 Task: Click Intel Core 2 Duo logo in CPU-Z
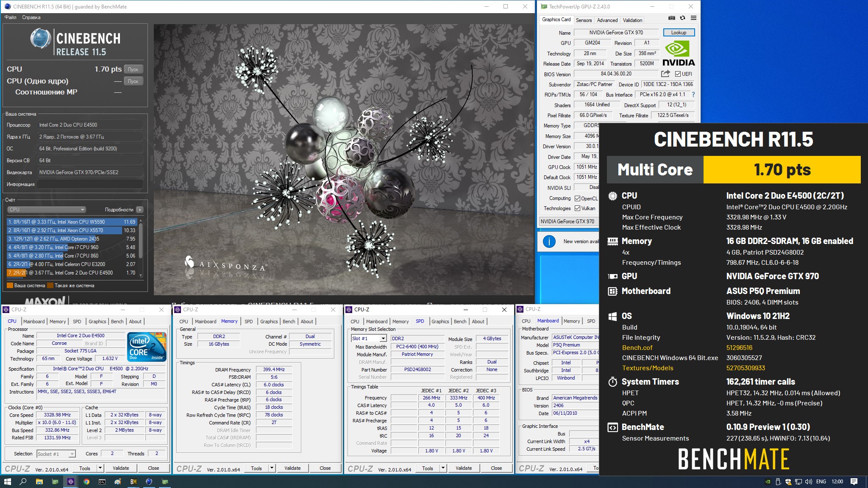147,347
